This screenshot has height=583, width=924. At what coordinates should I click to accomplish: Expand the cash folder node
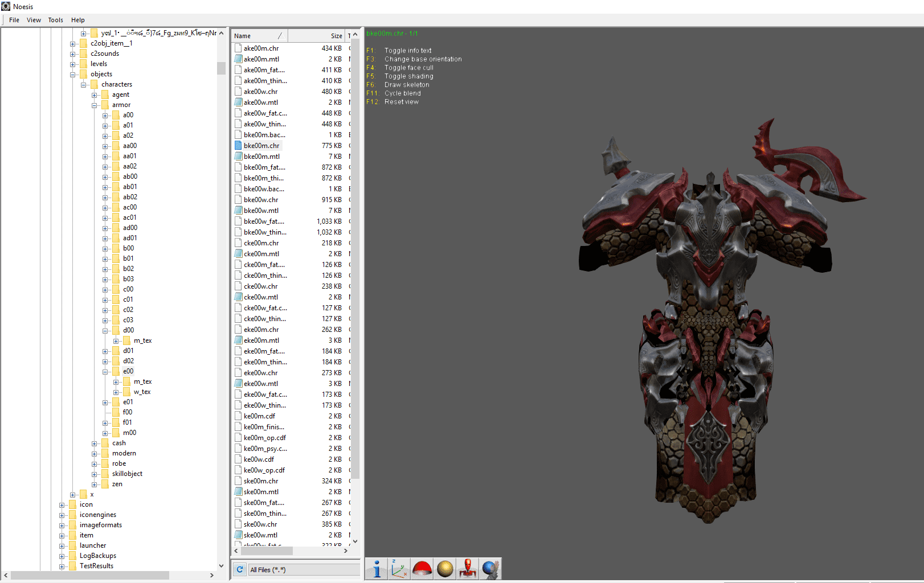[x=94, y=444]
